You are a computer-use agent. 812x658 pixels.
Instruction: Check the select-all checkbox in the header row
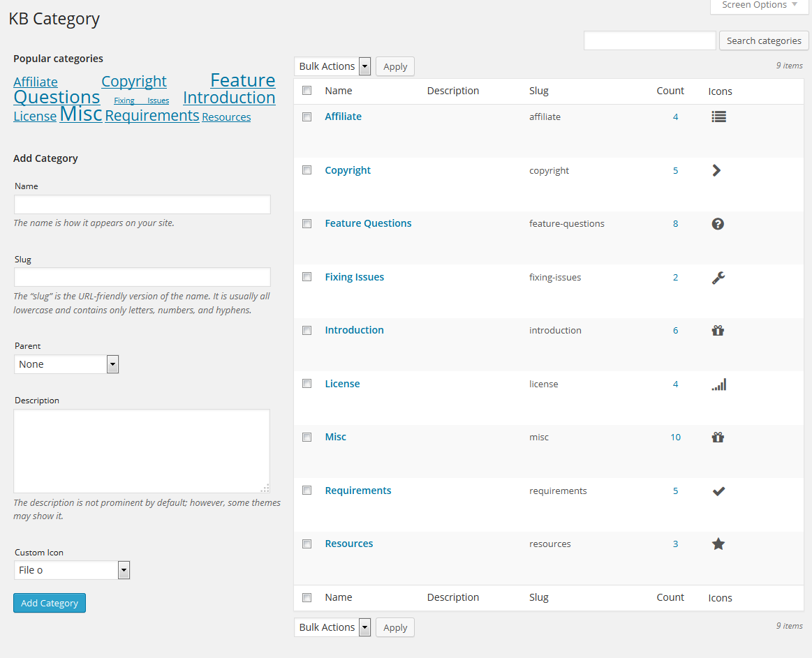click(307, 91)
